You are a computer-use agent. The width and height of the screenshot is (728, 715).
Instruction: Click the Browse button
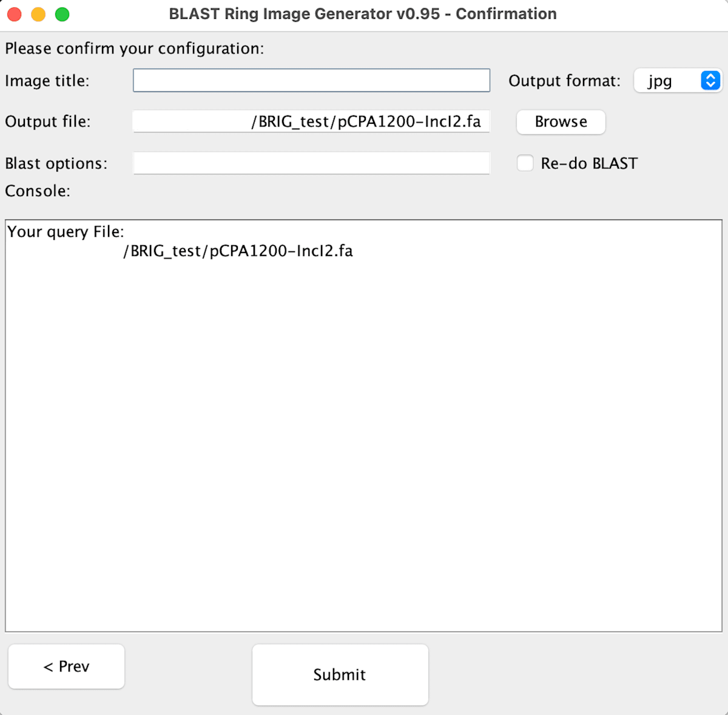(x=561, y=121)
